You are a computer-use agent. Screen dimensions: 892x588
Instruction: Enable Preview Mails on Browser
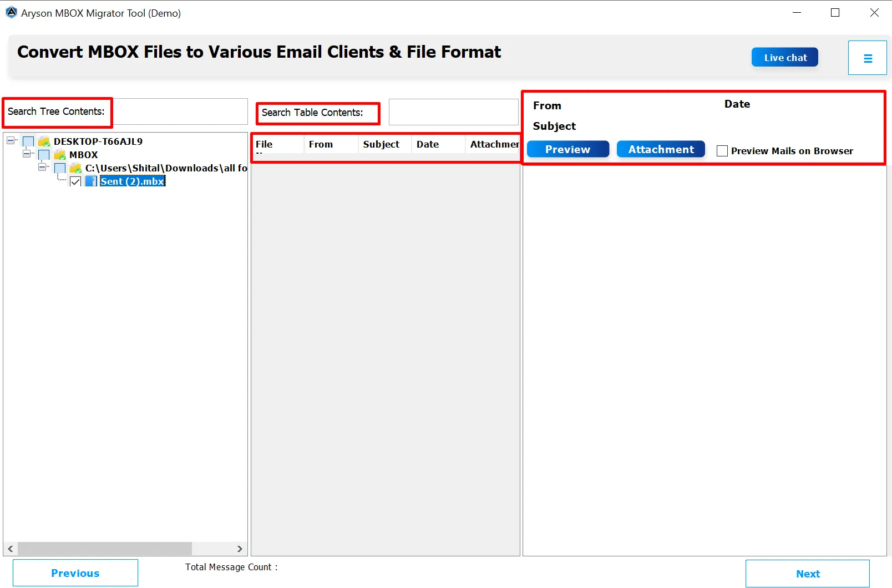[x=722, y=150]
